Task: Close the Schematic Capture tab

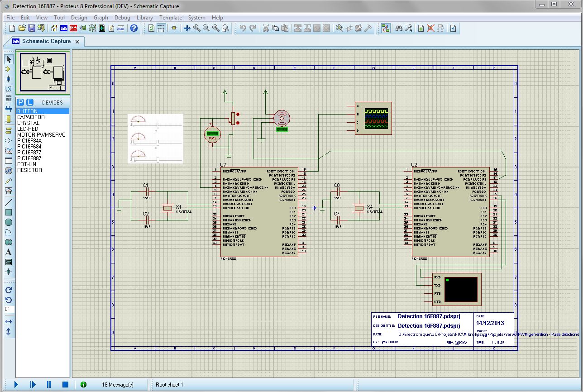Action: (x=77, y=42)
